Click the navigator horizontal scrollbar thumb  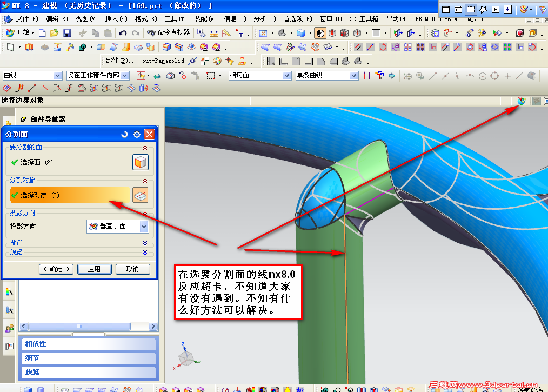[79, 326]
